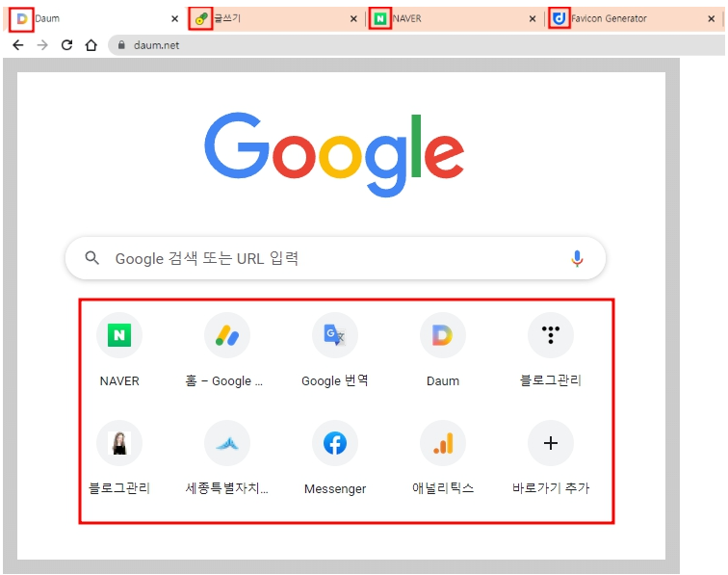Viewport: 728px width, 575px height.
Task: Click the 애널리틱스 shortcut label
Action: point(442,488)
